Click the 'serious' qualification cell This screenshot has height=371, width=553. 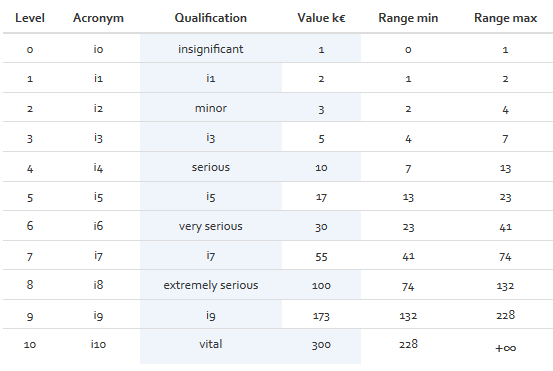coord(211,167)
